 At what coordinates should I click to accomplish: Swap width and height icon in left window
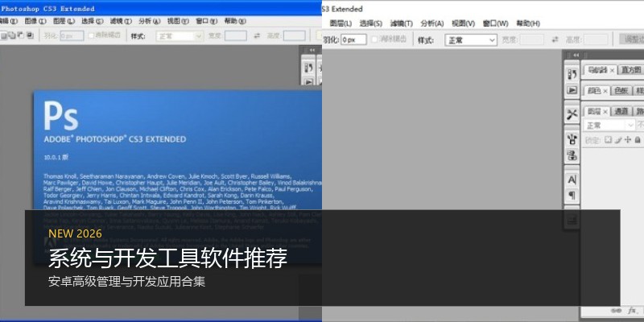coord(257,35)
